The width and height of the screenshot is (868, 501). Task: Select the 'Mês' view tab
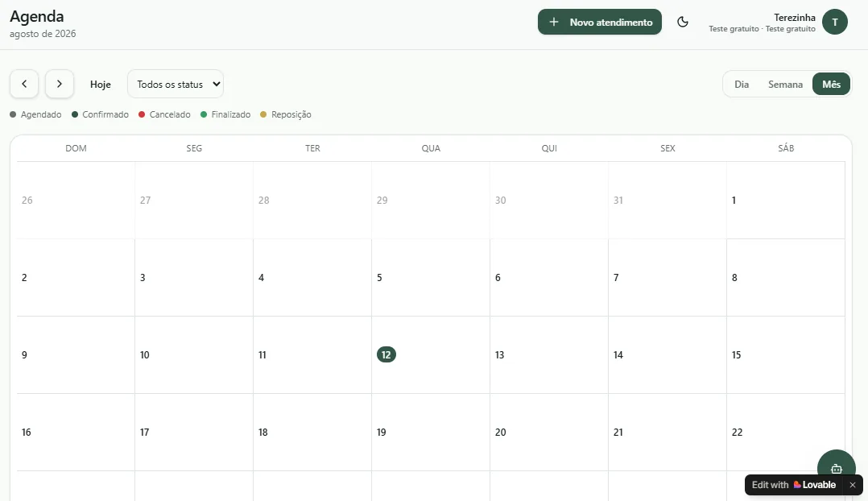click(x=831, y=84)
